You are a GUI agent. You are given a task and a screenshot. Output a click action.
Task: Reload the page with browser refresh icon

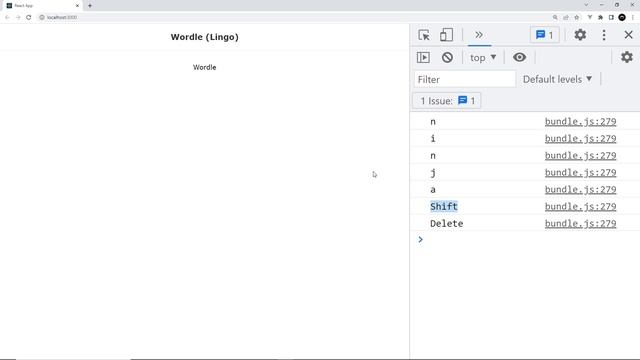click(29, 17)
